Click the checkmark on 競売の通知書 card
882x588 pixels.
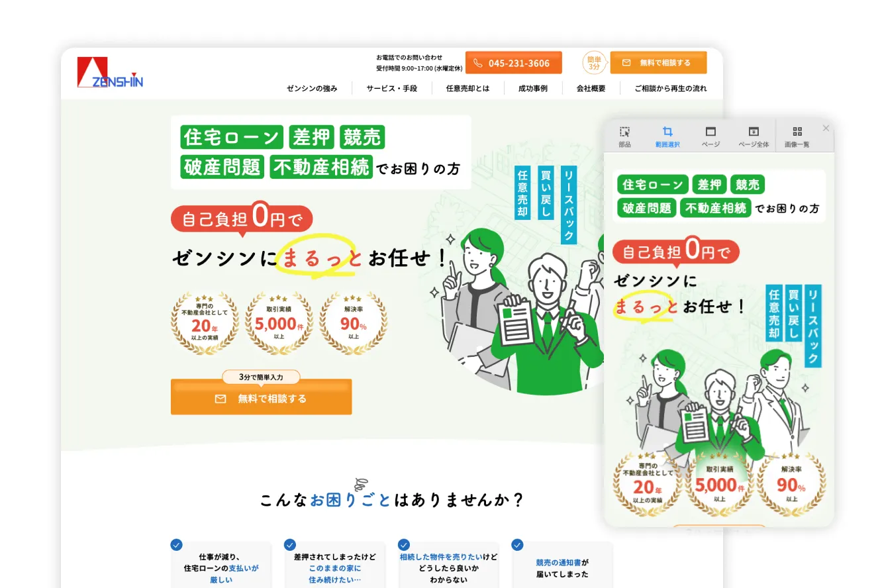518,545
